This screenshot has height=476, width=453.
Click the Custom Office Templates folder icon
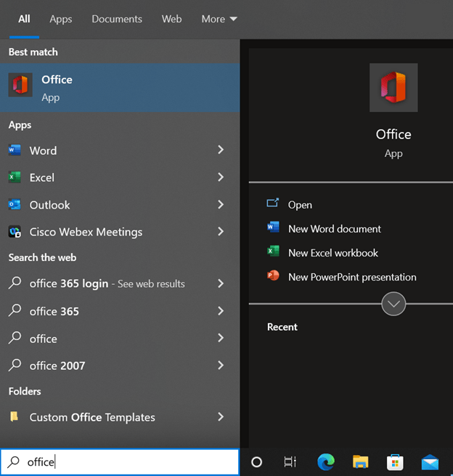pos(14,416)
